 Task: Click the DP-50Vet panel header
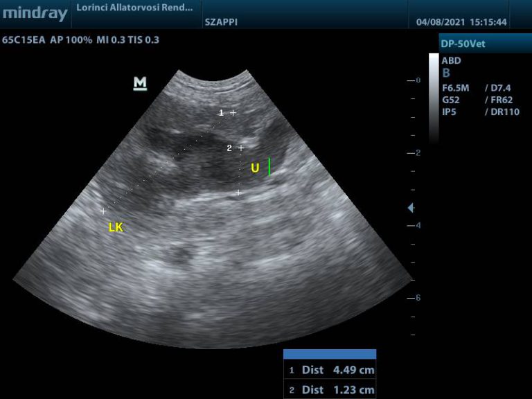485,44
